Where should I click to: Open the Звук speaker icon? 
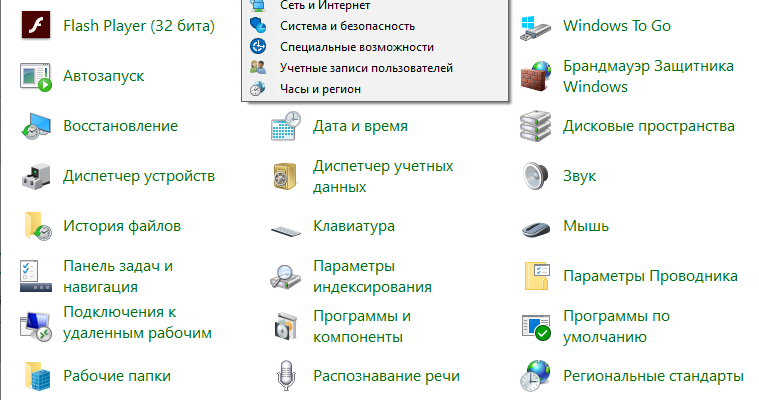[536, 176]
